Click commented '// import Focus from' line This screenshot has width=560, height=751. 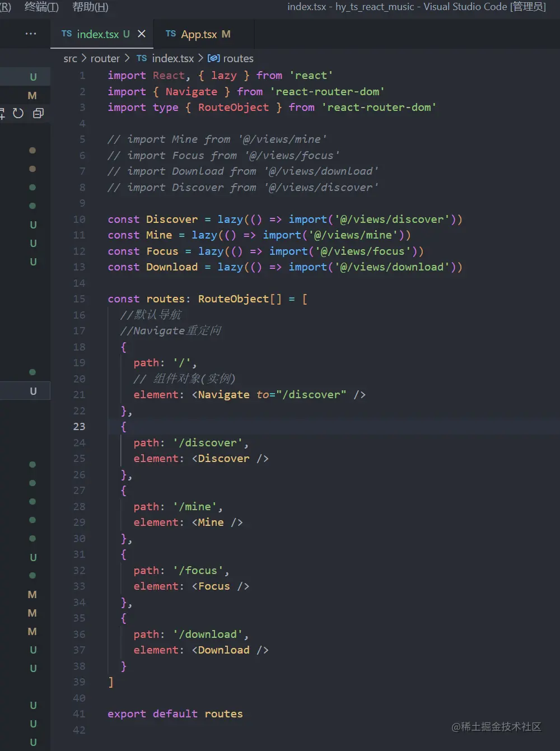(223, 156)
